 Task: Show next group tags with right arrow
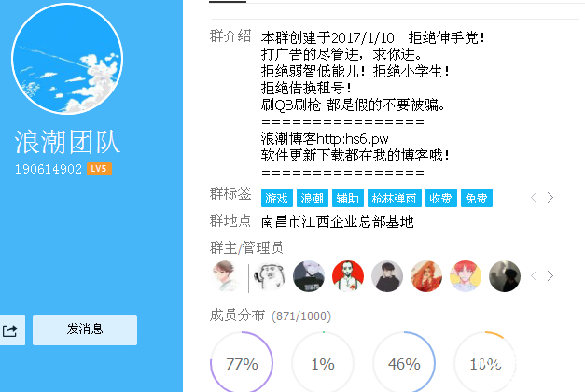(x=550, y=198)
